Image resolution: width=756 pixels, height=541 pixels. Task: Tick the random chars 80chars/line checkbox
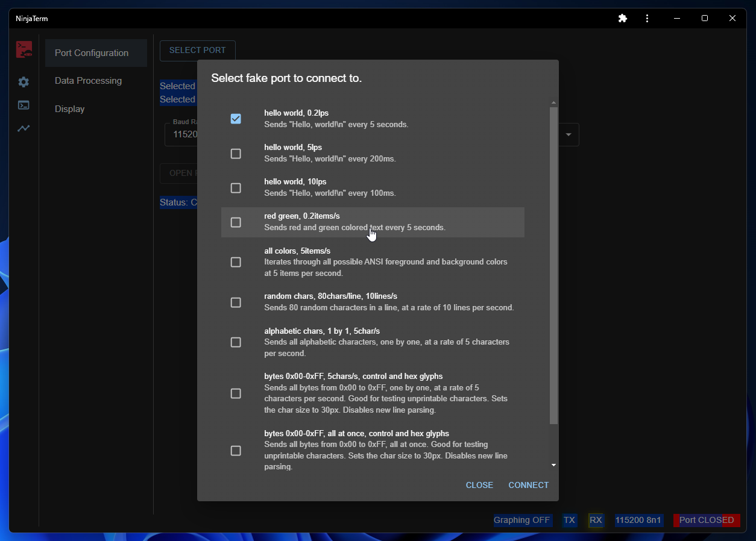click(236, 302)
